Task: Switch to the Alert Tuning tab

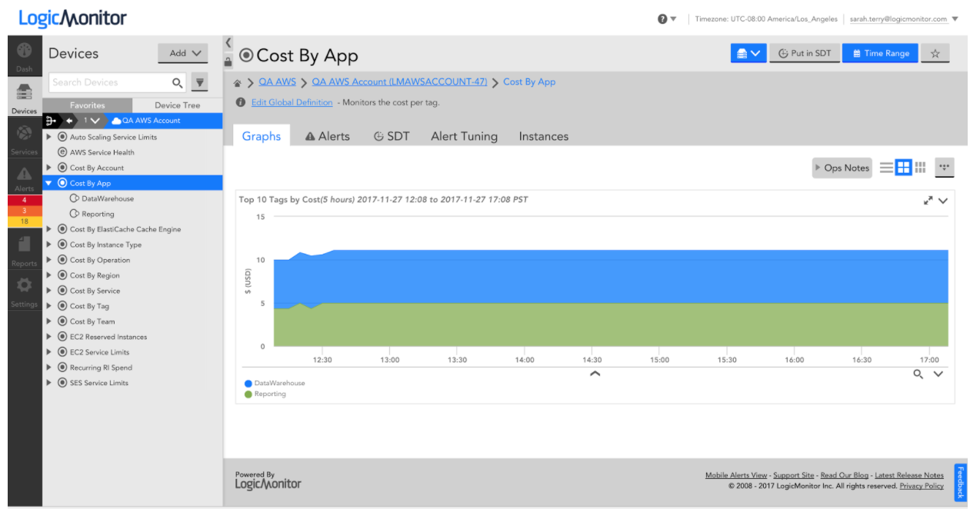Action: tap(464, 136)
